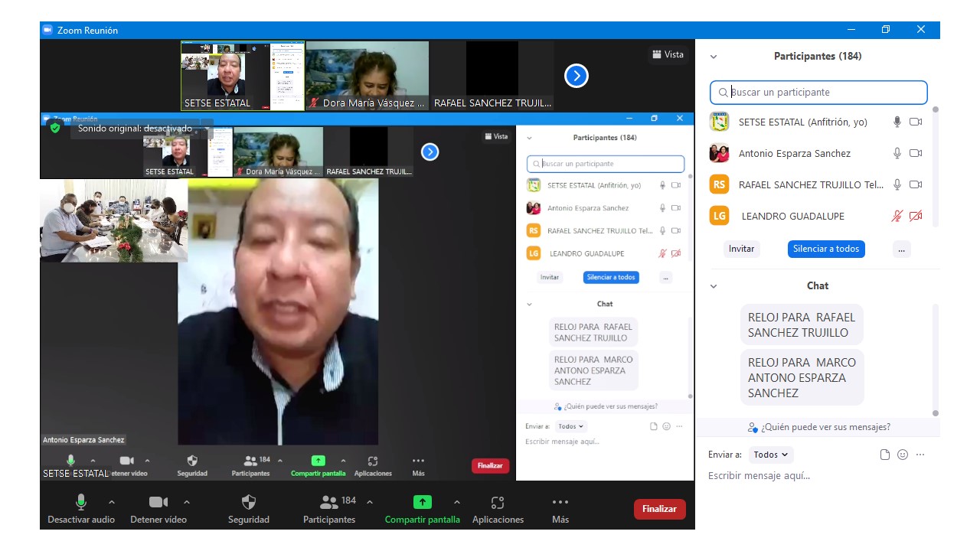Click the large Buscar un participante search field

(818, 93)
